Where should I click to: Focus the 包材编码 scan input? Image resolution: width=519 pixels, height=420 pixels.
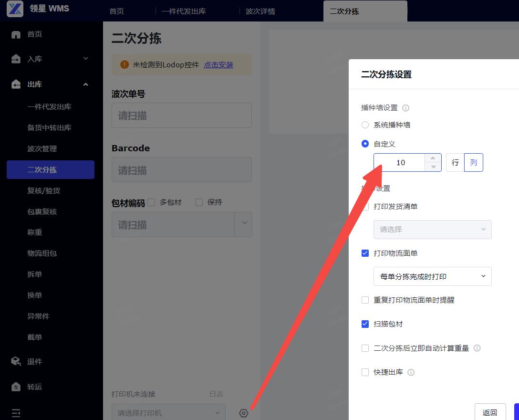pos(173,225)
